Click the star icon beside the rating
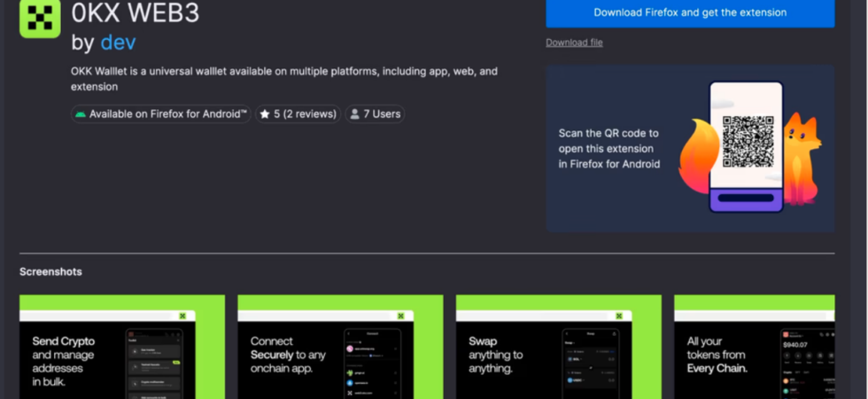 point(265,114)
